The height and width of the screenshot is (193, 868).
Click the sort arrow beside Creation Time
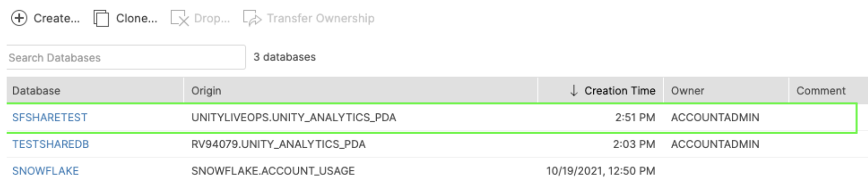click(x=573, y=90)
